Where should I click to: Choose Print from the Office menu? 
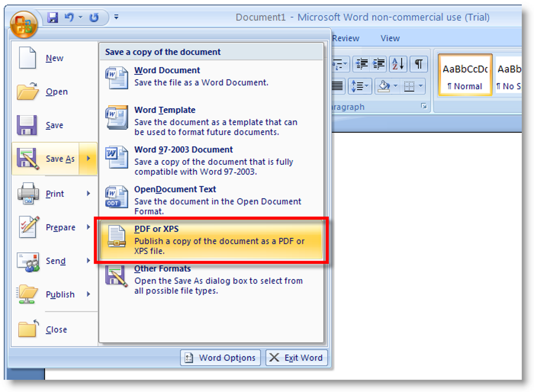point(55,194)
